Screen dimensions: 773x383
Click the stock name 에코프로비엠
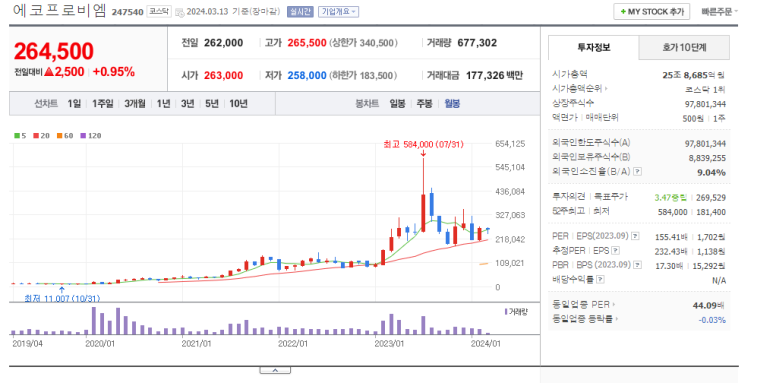pos(59,11)
